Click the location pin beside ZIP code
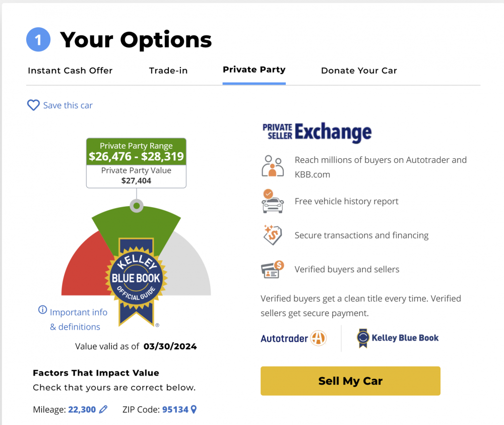 pos(194,409)
